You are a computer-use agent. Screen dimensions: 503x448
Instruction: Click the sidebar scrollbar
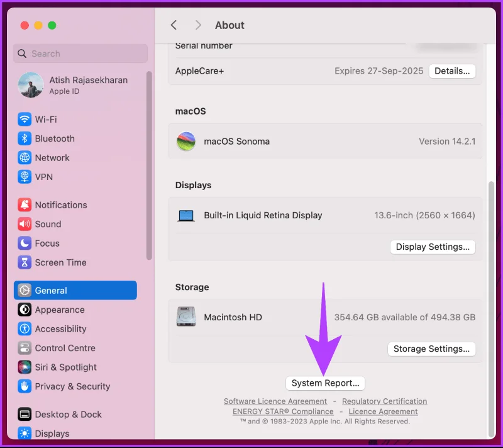click(x=149, y=165)
